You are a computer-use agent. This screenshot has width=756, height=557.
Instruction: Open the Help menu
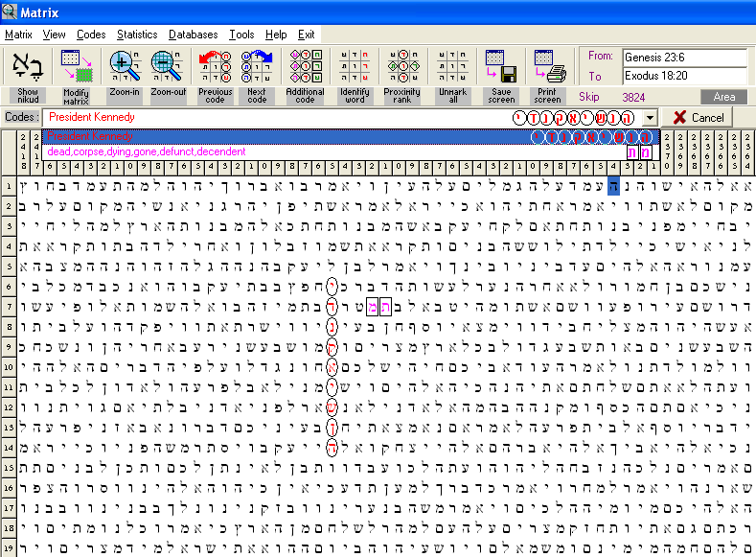276,35
